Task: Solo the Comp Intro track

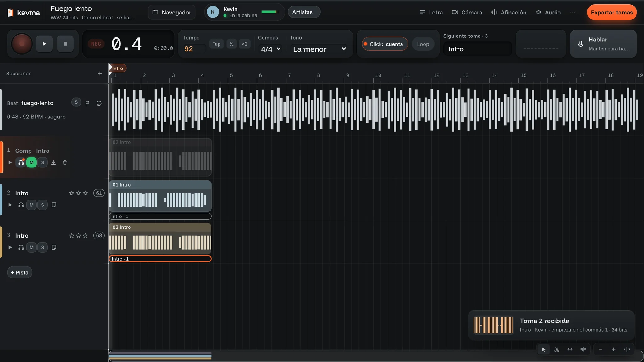Action: coord(42,162)
